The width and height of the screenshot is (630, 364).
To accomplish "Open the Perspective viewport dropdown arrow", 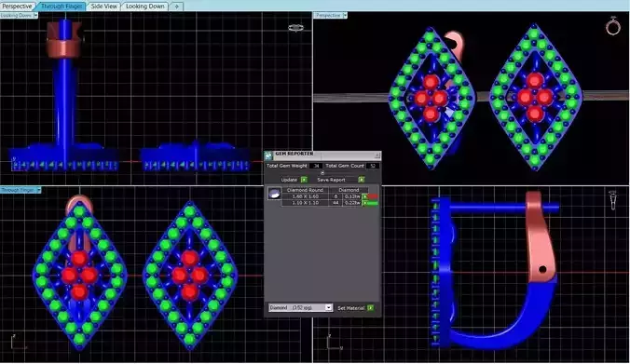I will click(345, 15).
